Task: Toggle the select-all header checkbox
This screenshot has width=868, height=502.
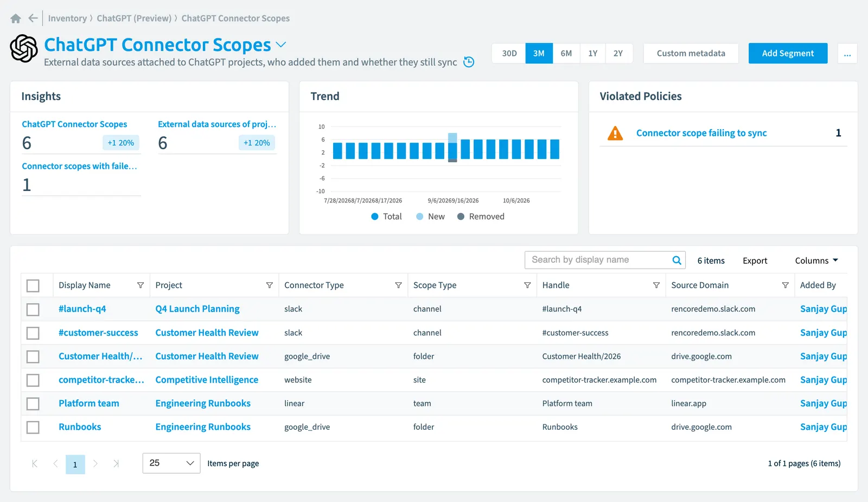Action: tap(33, 286)
